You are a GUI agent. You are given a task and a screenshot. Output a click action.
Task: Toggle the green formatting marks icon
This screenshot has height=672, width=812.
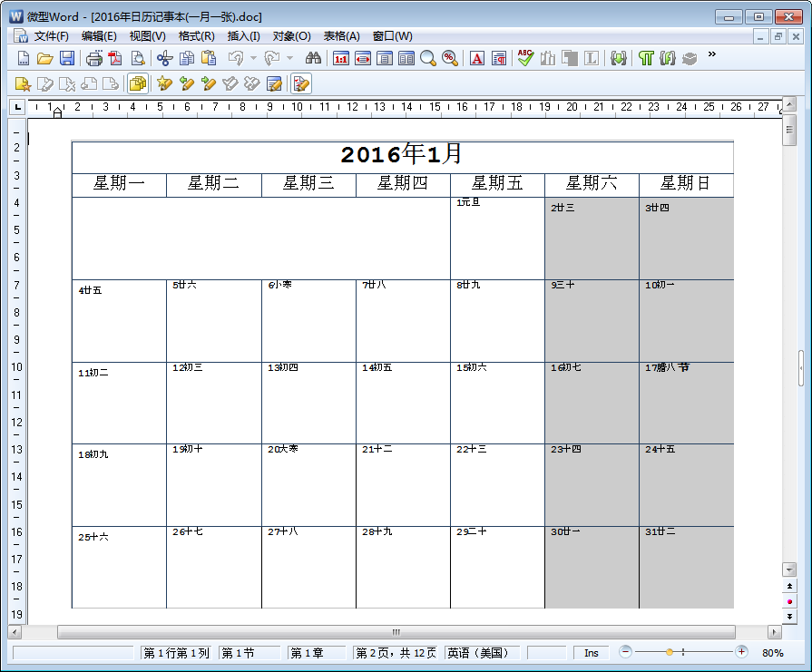(645, 58)
